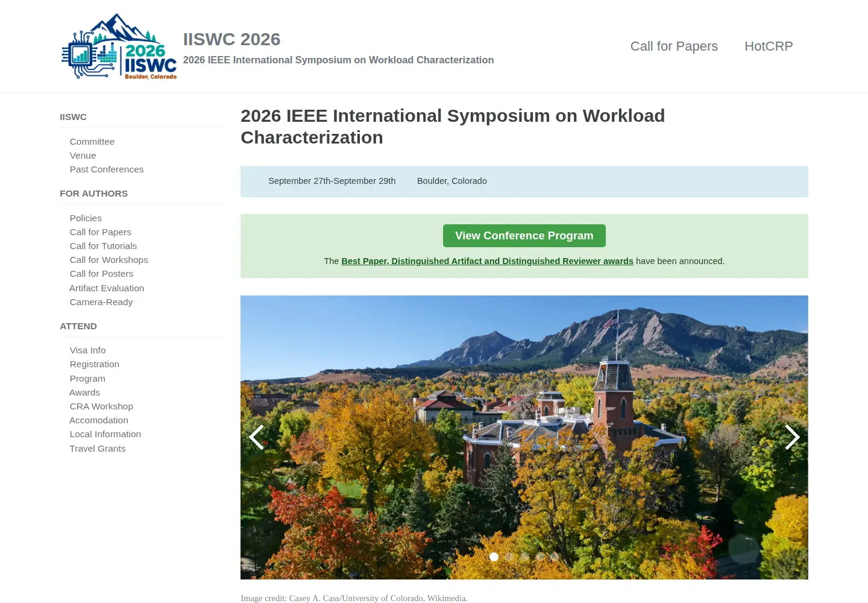
Task: Click the 'ATTEND' sidebar heading
Action: [x=78, y=326]
